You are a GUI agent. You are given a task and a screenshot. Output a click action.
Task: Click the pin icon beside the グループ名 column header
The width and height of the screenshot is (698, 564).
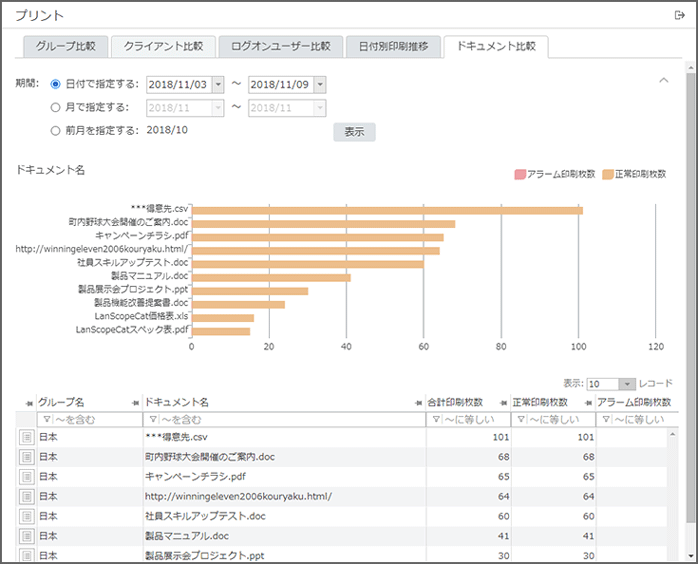28,402
